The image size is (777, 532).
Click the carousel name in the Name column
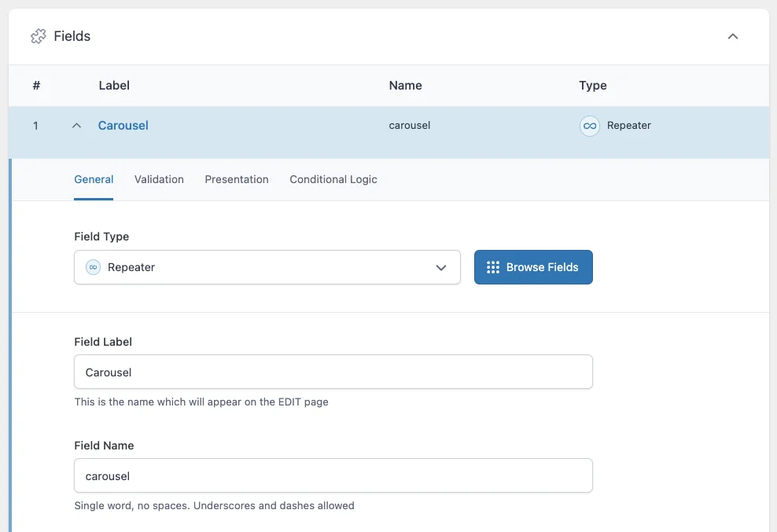(410, 126)
